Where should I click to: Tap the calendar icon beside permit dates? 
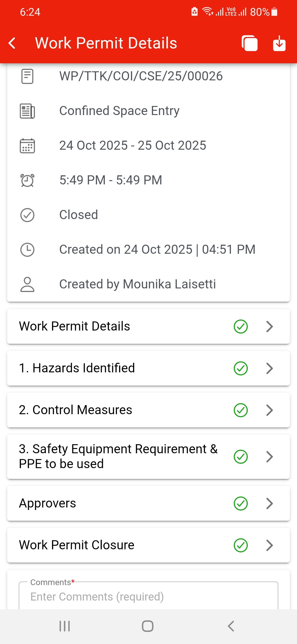27,146
